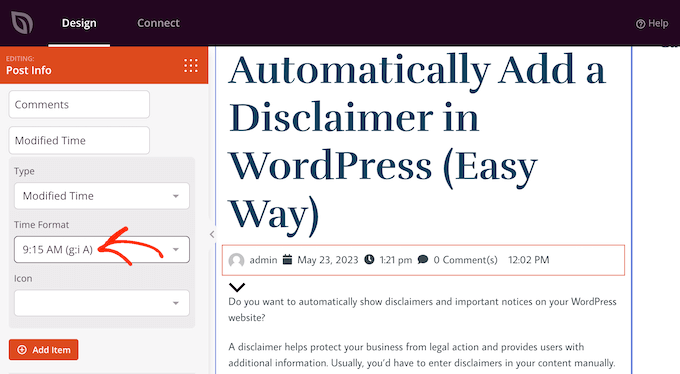Viewport: 680px width, 374px height.
Task: Switch to the Connect tab
Action: click(x=158, y=23)
